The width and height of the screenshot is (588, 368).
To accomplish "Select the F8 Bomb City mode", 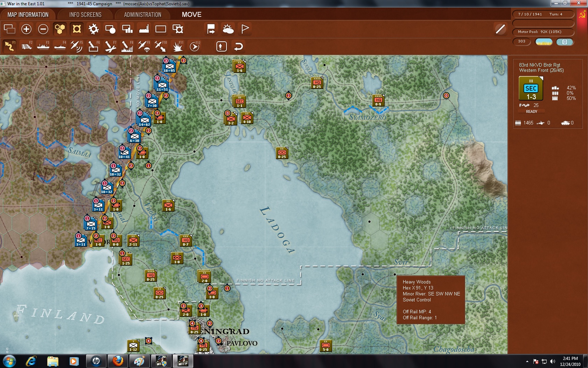I will pyautogui.click(x=127, y=46).
